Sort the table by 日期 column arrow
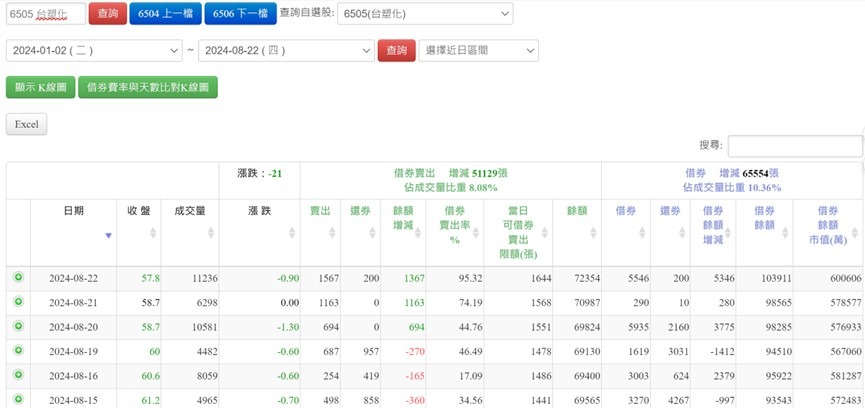 tap(108, 236)
